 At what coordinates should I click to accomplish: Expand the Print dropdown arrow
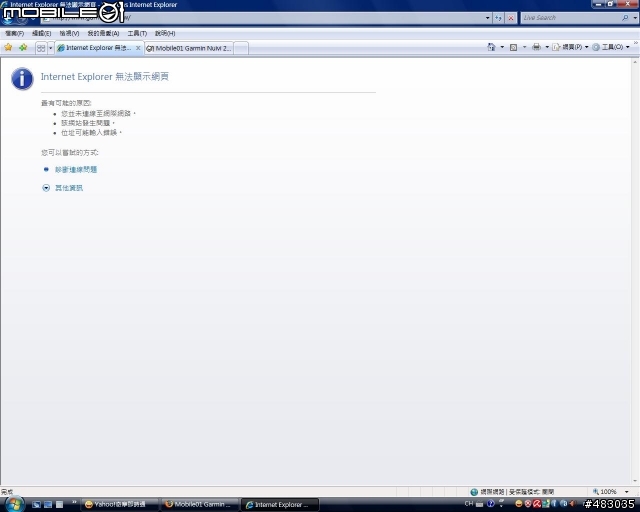click(x=547, y=47)
